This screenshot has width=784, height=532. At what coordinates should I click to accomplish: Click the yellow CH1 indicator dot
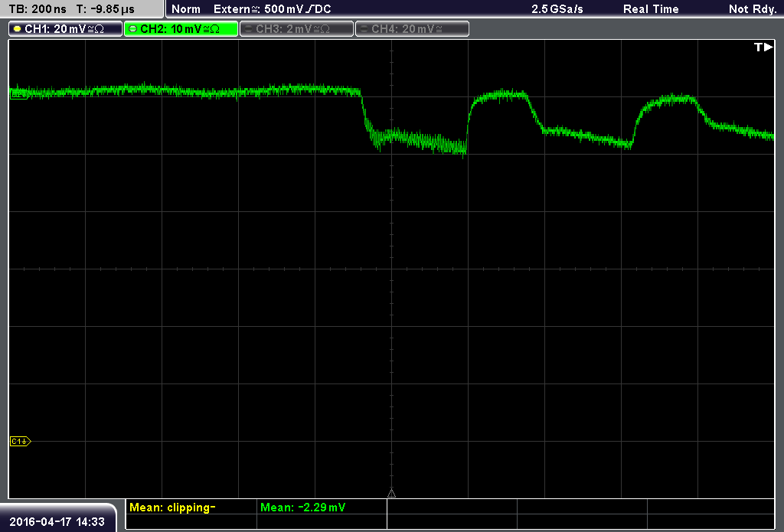(x=18, y=29)
